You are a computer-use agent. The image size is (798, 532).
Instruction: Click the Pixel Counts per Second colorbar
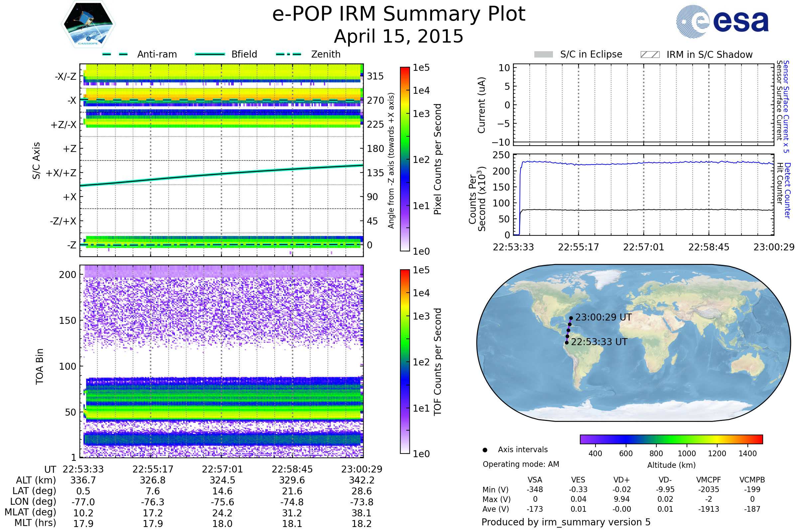(405, 159)
